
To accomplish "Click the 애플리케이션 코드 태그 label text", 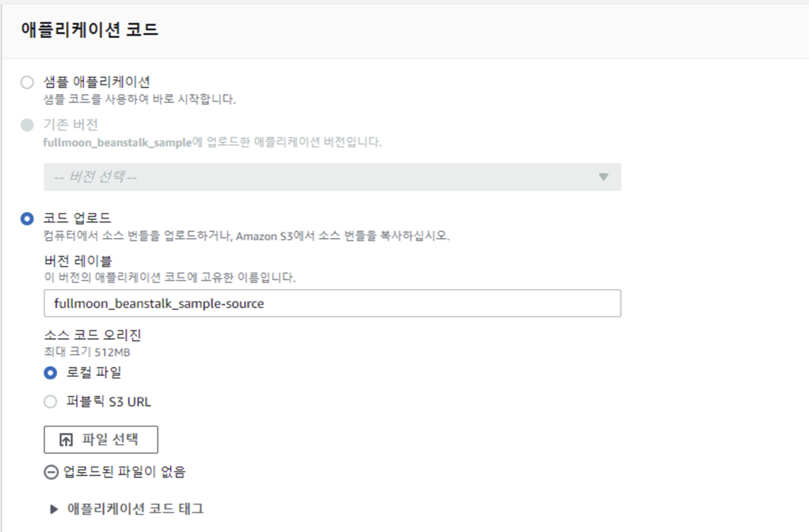I will pos(135,509).
